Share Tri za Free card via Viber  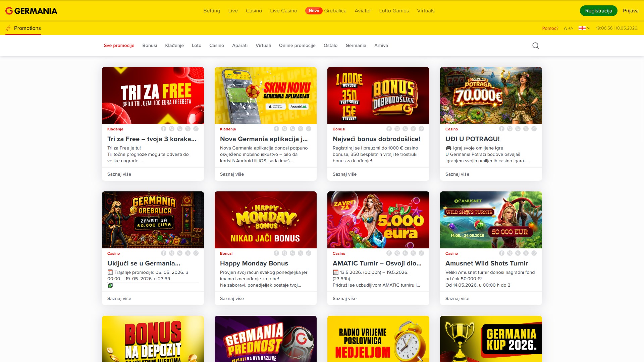[172, 129]
